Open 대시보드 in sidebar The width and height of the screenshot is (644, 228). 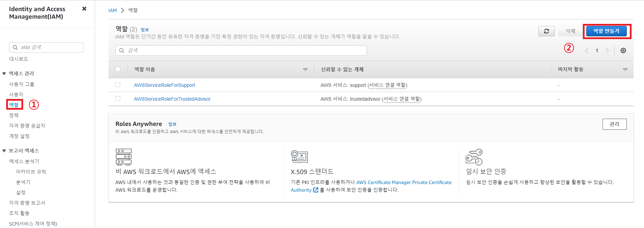pyautogui.click(x=19, y=59)
